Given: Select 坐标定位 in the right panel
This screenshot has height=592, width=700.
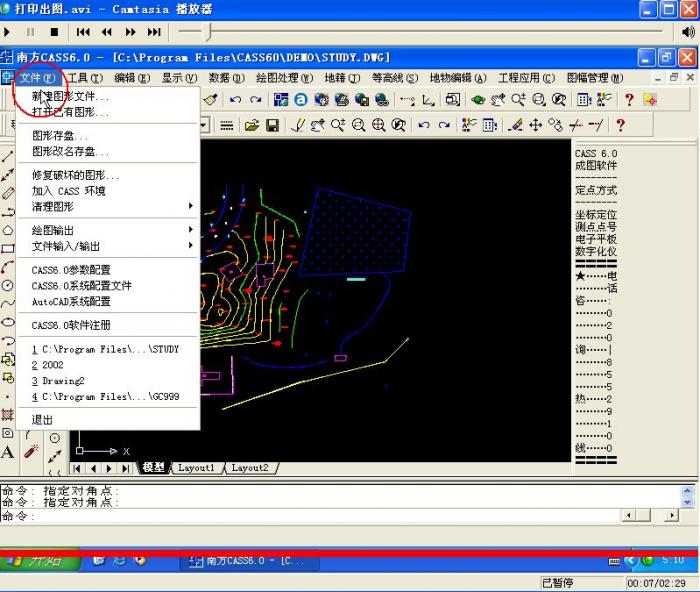Looking at the screenshot, I should tap(596, 214).
